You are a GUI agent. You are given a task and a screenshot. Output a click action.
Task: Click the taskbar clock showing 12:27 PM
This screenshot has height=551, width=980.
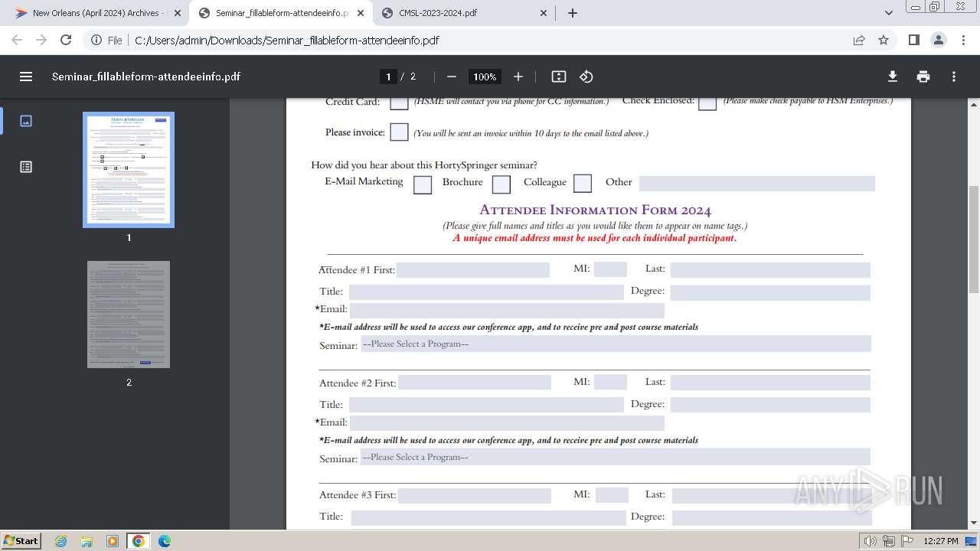click(941, 541)
